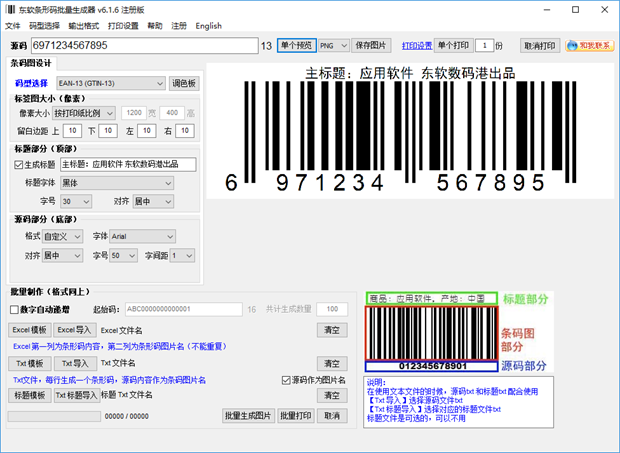Click the 留白边距 上 margin field
620x453 pixels.
(x=72, y=131)
